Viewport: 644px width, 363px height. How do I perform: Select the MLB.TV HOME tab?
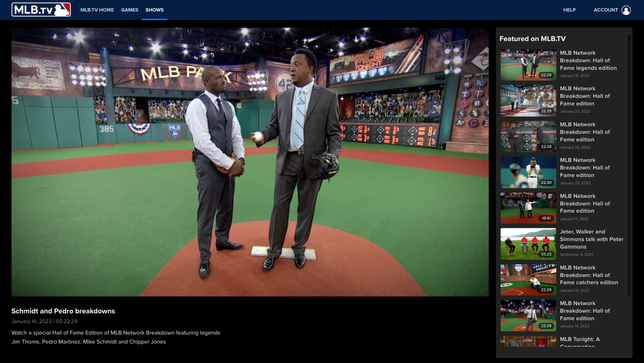click(97, 10)
